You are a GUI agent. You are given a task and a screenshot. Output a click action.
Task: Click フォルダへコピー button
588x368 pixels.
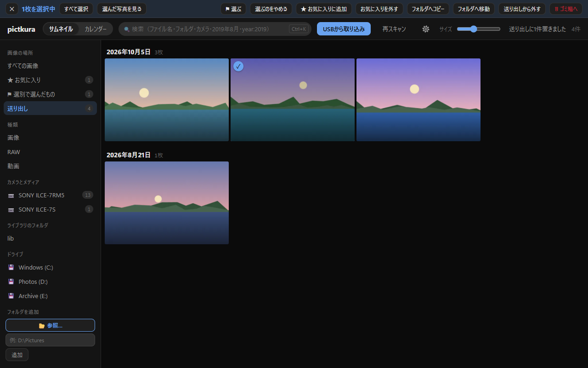click(x=428, y=9)
